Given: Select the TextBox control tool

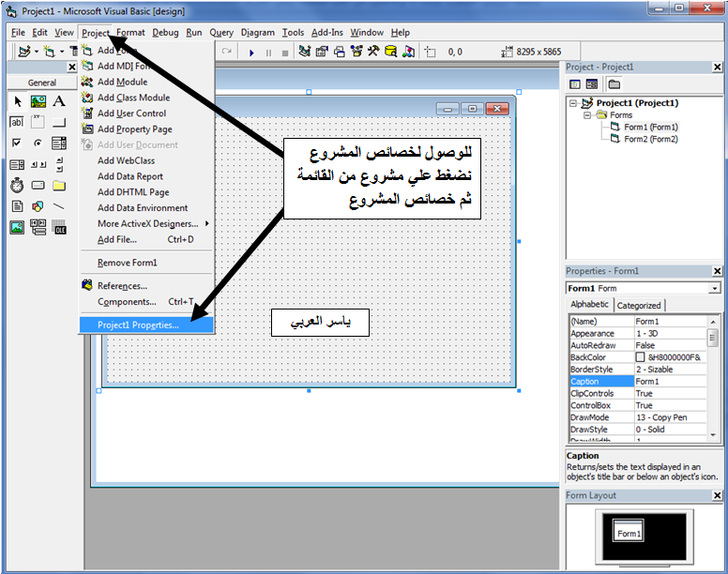Looking at the screenshot, I should [x=17, y=122].
